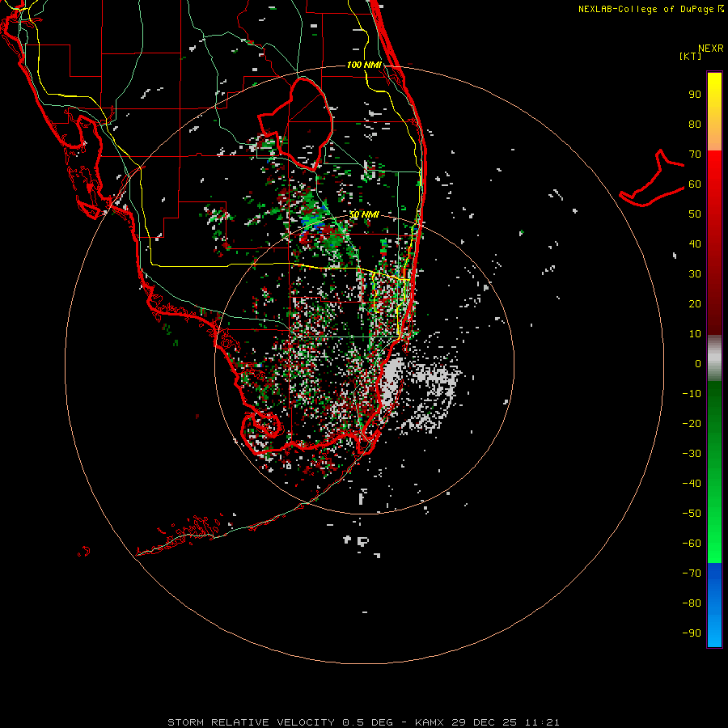Click the -30 value on the velocity scale
Screen dimensions: 728x728
692,454
